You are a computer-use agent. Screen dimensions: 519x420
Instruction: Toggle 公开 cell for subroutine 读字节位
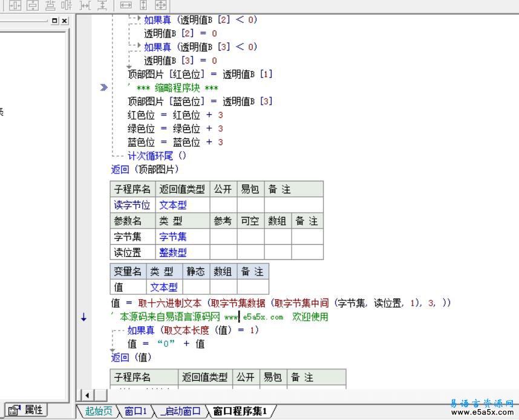coord(223,205)
